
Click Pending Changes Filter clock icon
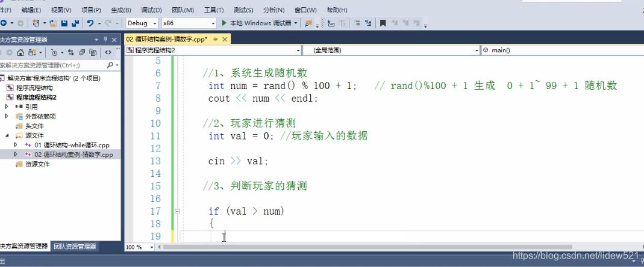(x=54, y=52)
